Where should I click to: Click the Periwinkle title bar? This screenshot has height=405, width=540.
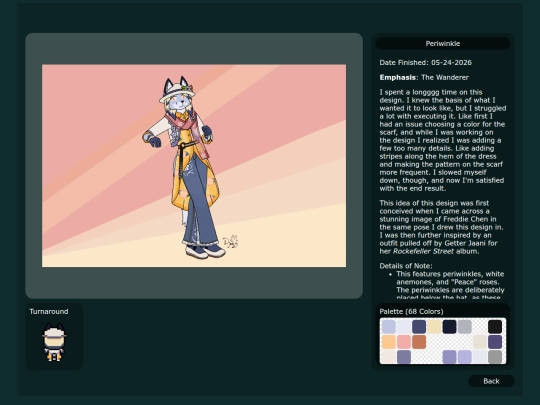pyautogui.click(x=443, y=43)
